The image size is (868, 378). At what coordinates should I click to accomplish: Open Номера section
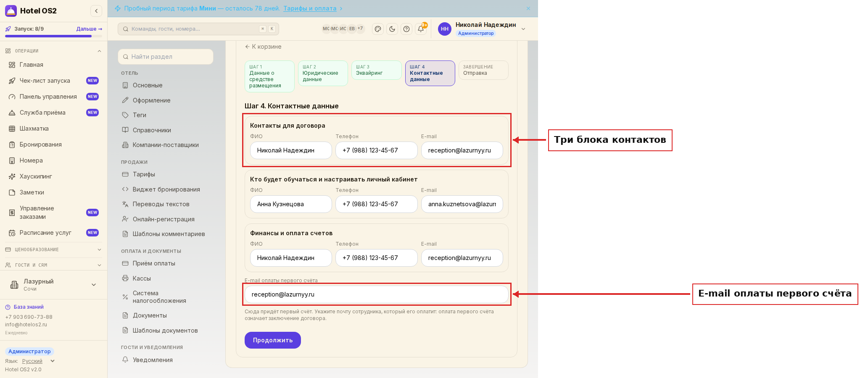click(x=53, y=160)
